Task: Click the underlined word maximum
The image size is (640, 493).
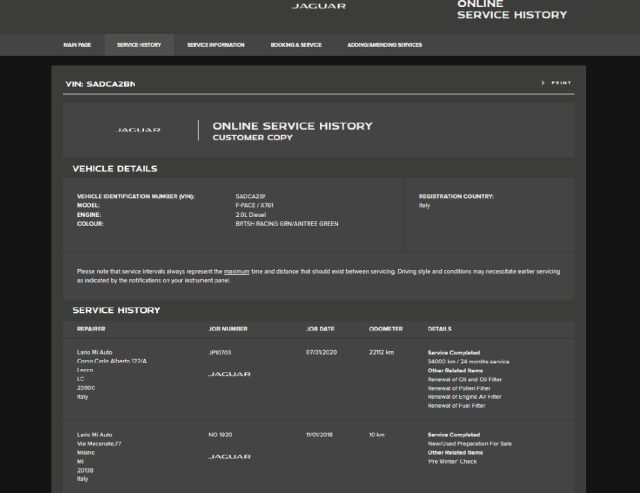Action: pyautogui.click(x=237, y=271)
